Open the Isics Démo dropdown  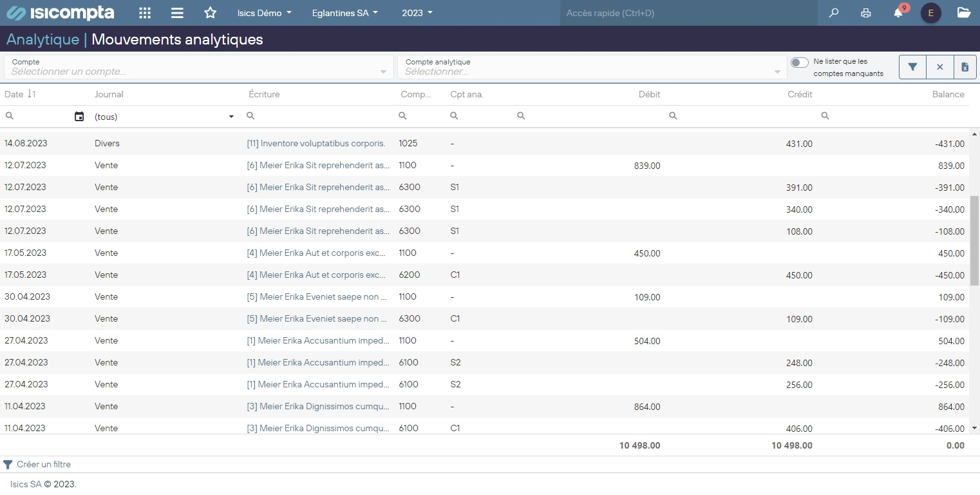click(x=265, y=13)
